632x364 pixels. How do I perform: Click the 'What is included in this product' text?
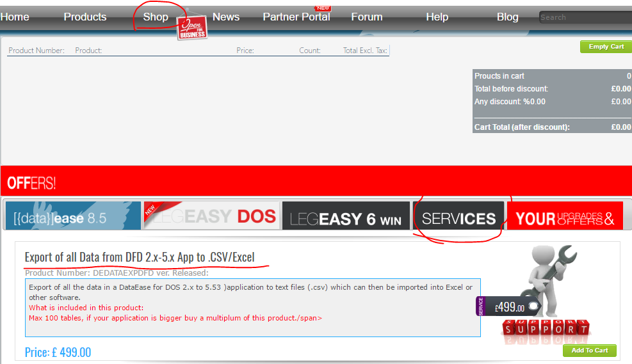[86, 308]
